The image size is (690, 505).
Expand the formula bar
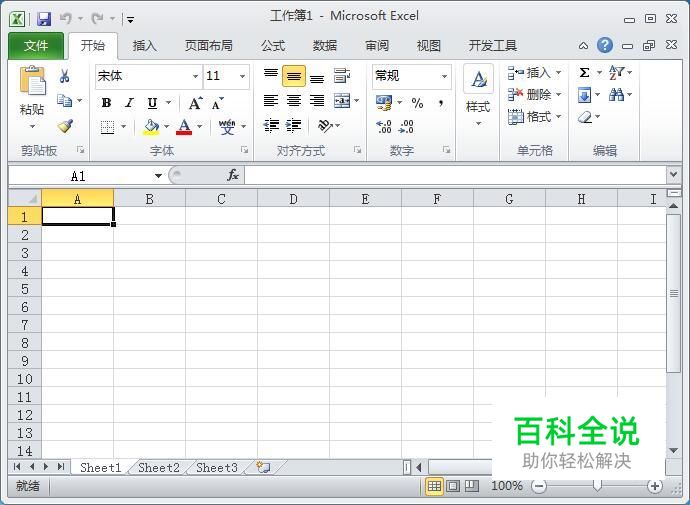(673, 175)
